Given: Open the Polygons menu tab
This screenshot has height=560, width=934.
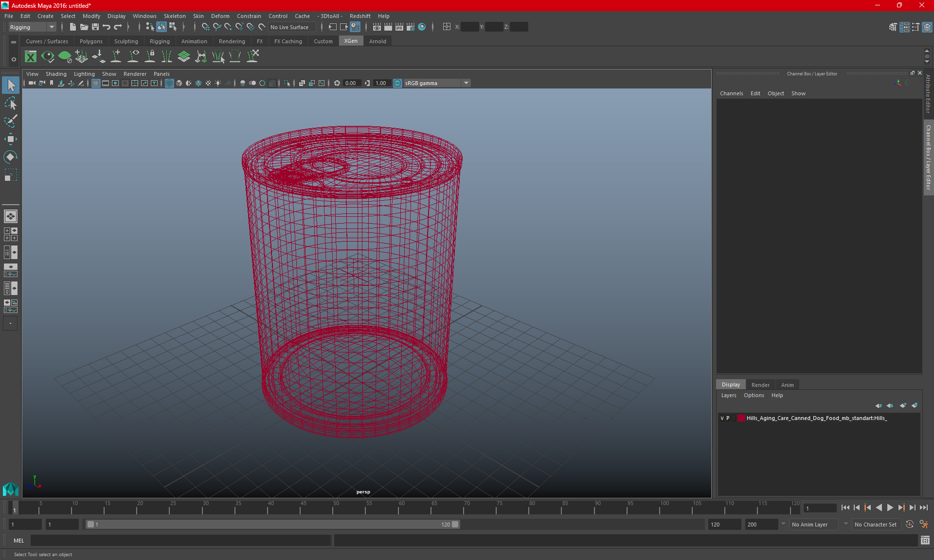Looking at the screenshot, I should point(92,41).
